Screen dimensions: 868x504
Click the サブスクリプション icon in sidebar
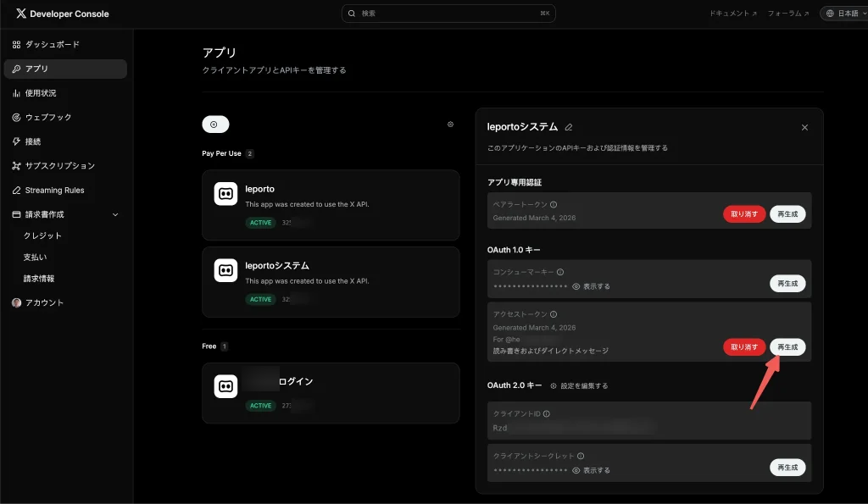point(17,166)
